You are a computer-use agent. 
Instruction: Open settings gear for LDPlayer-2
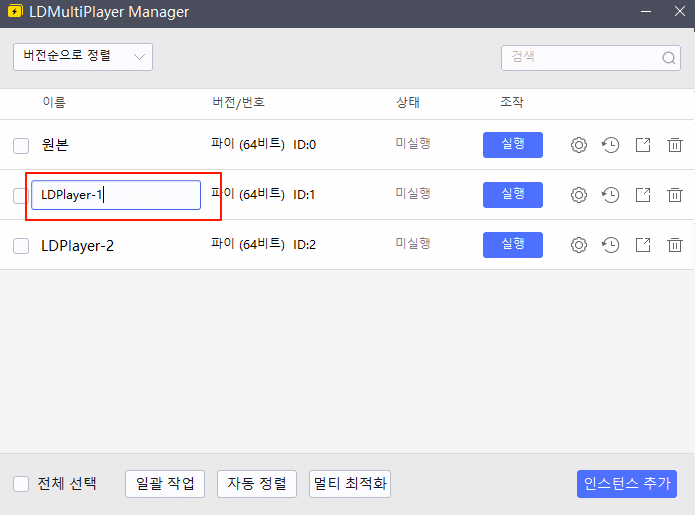(x=578, y=245)
